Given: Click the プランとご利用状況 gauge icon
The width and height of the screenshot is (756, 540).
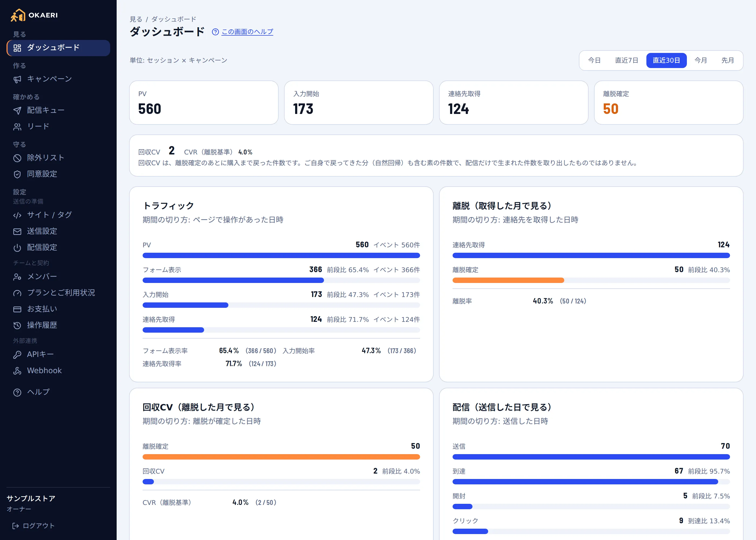Looking at the screenshot, I should click(x=17, y=293).
